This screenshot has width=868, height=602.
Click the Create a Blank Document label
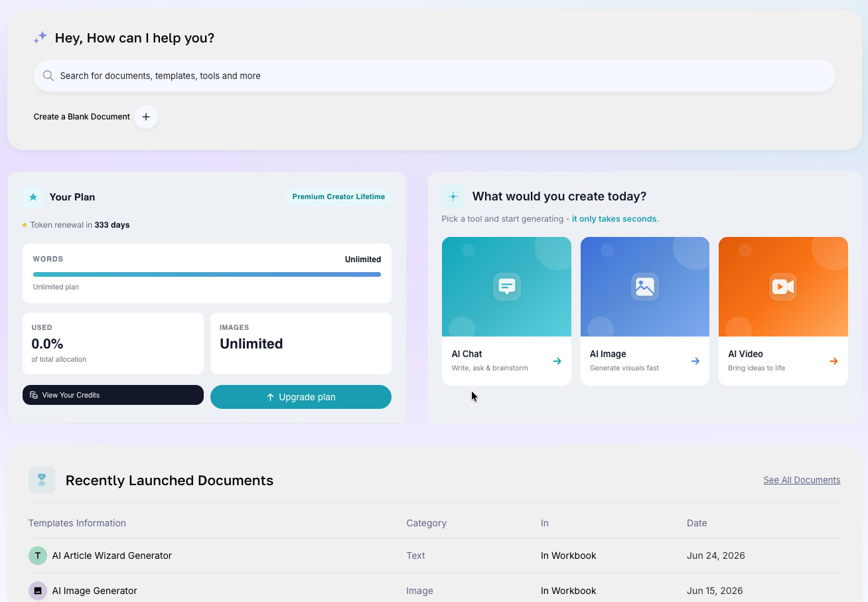point(82,117)
